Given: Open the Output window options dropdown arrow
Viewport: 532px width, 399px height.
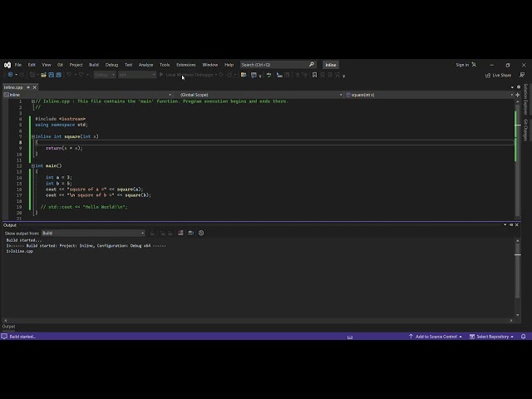Looking at the screenshot, I should [x=505, y=225].
